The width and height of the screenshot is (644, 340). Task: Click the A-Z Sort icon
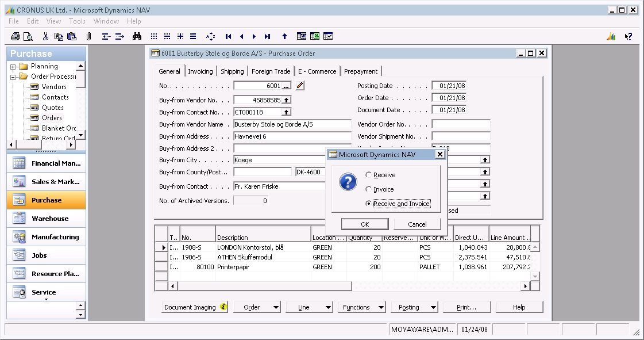211,37
